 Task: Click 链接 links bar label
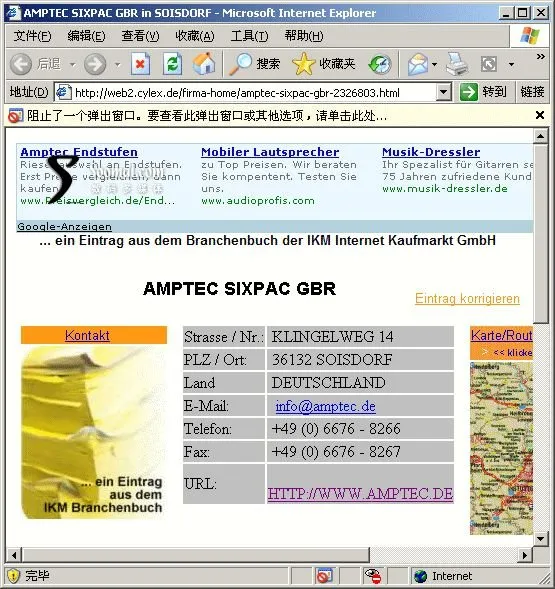[x=532, y=92]
